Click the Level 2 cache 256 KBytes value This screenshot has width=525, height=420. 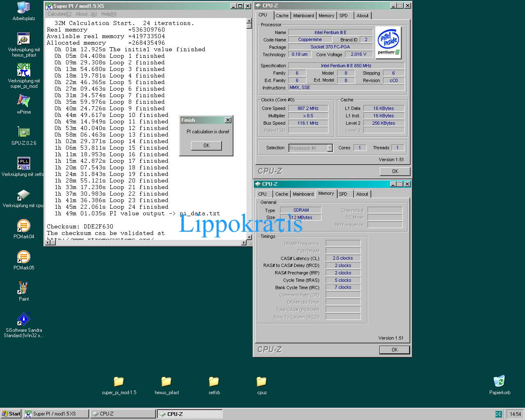(384, 123)
